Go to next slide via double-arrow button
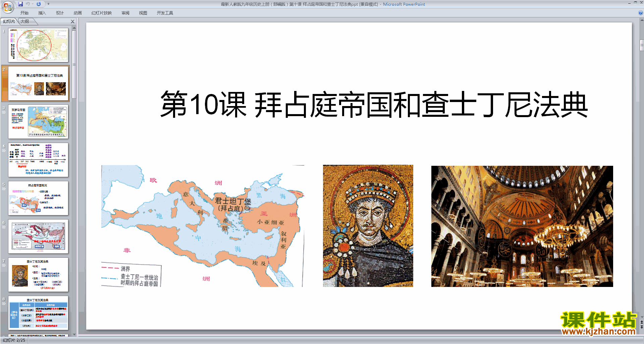Viewport: 644px width, 344px height. point(642,327)
